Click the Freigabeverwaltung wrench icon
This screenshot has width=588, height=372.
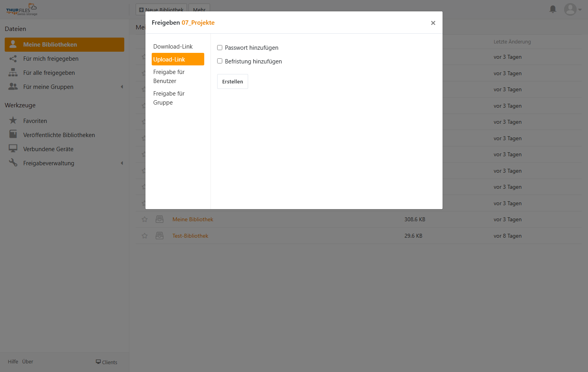13,163
